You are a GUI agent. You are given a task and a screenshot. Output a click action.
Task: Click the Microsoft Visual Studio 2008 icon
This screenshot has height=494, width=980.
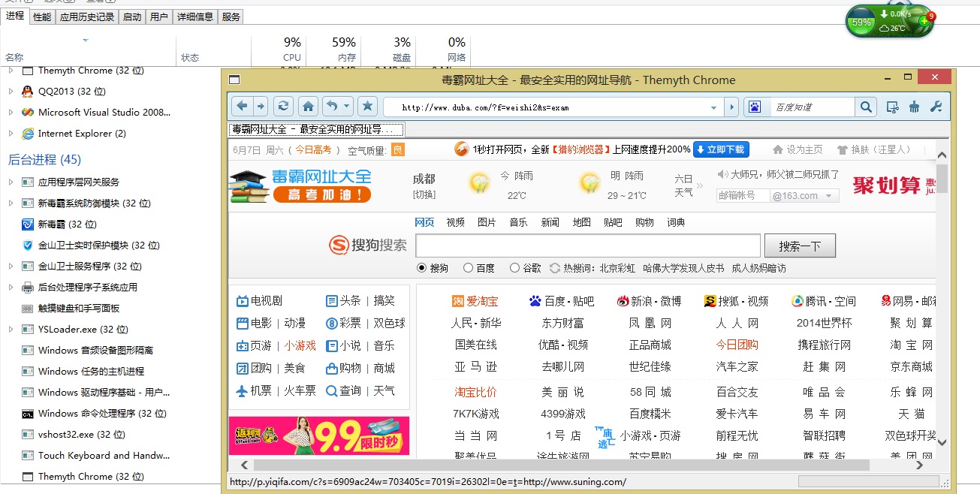point(28,113)
